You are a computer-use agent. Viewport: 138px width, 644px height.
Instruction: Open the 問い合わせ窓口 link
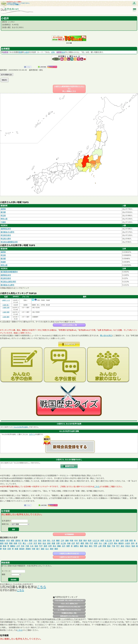pyautogui.click(x=106, y=336)
